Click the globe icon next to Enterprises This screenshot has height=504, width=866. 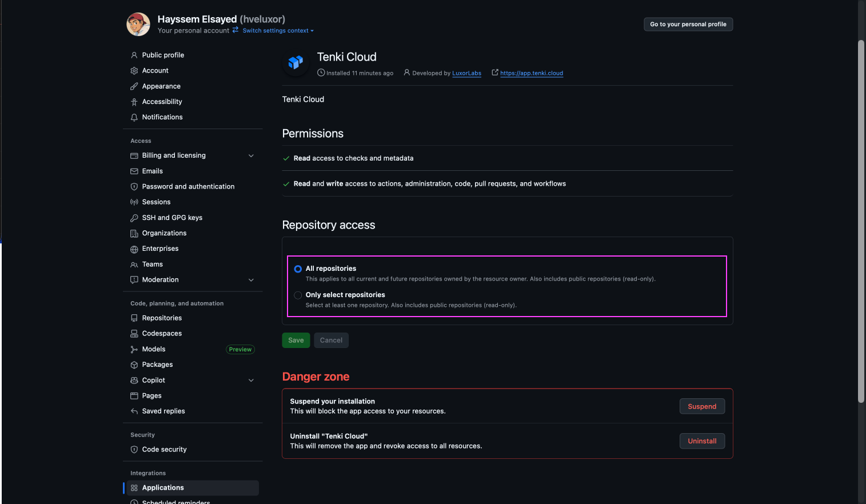click(x=134, y=249)
